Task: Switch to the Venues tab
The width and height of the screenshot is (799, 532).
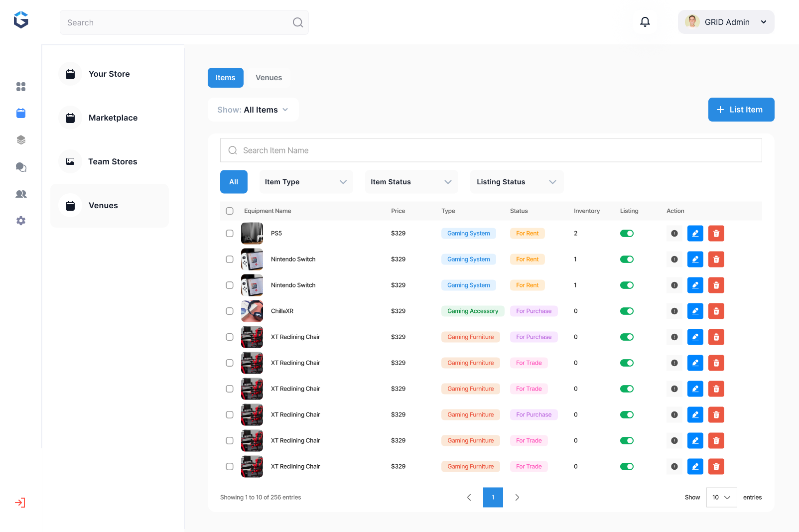Action: [x=268, y=78]
